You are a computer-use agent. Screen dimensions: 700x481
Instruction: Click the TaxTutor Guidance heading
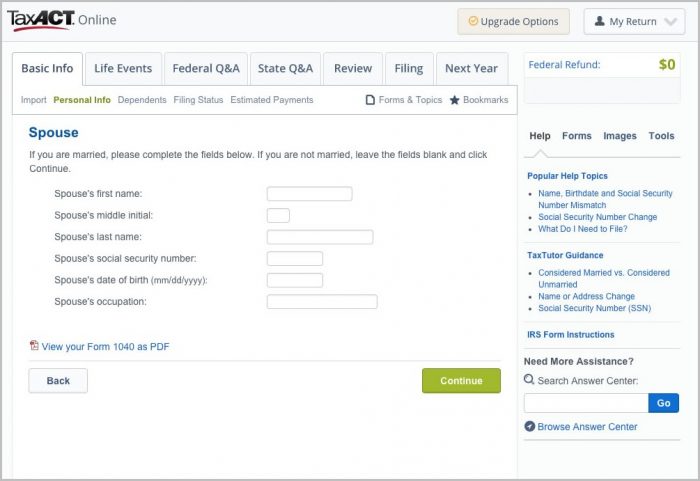coord(565,255)
